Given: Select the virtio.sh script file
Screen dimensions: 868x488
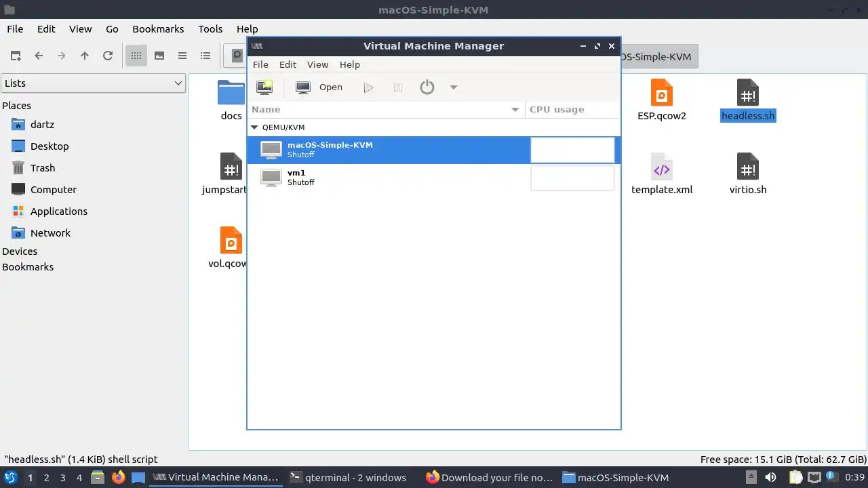Looking at the screenshot, I should [748, 174].
